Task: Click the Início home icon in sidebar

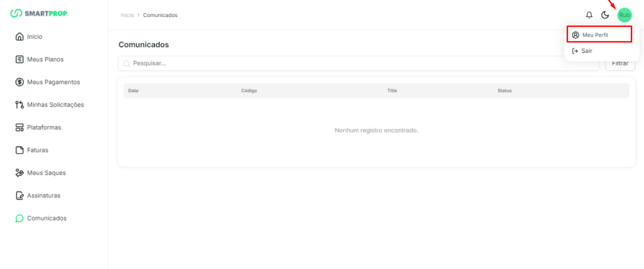Action: 19,37
